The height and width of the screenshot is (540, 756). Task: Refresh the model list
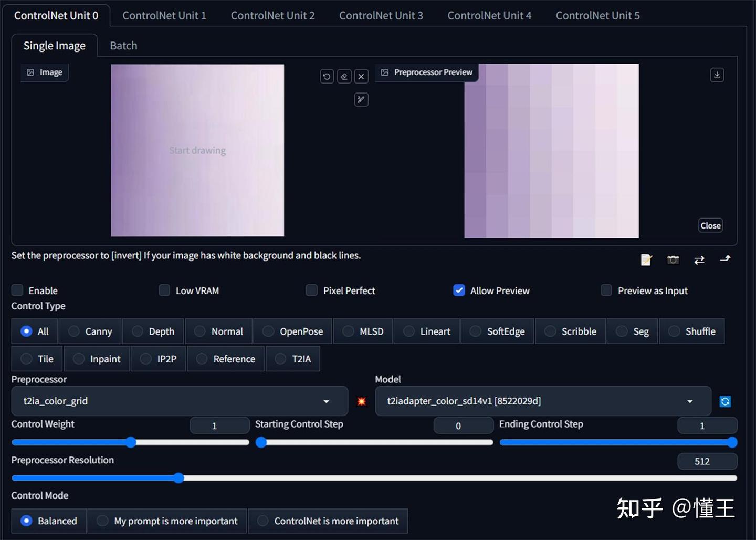click(725, 401)
